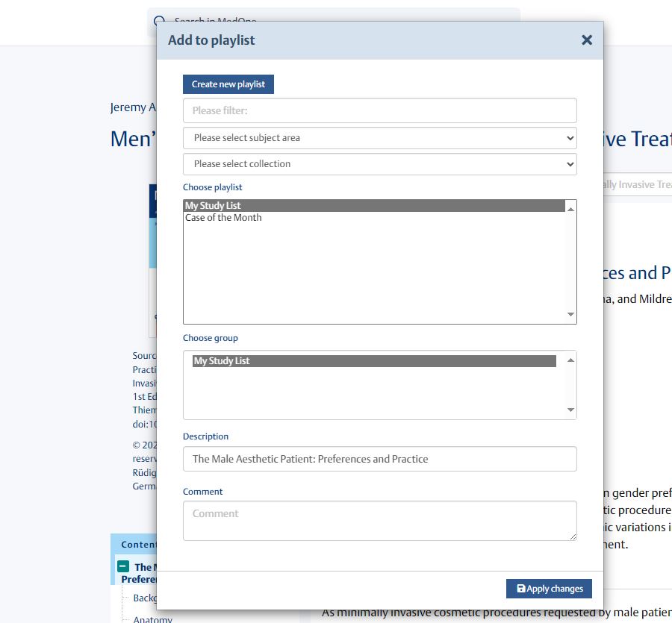Open the Please select collection dropdown
The width and height of the screenshot is (672, 623).
[x=379, y=164]
